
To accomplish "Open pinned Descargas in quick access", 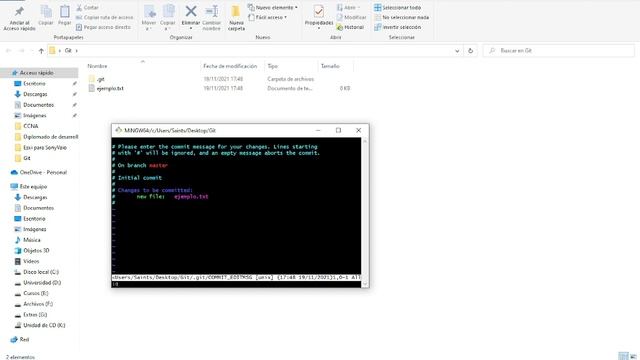I will click(x=35, y=94).
